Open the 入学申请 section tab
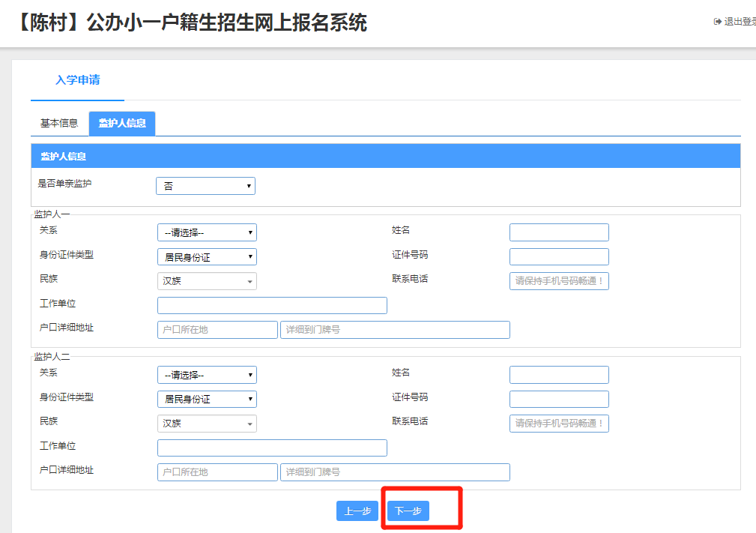This screenshot has width=756, height=533. pyautogui.click(x=77, y=80)
